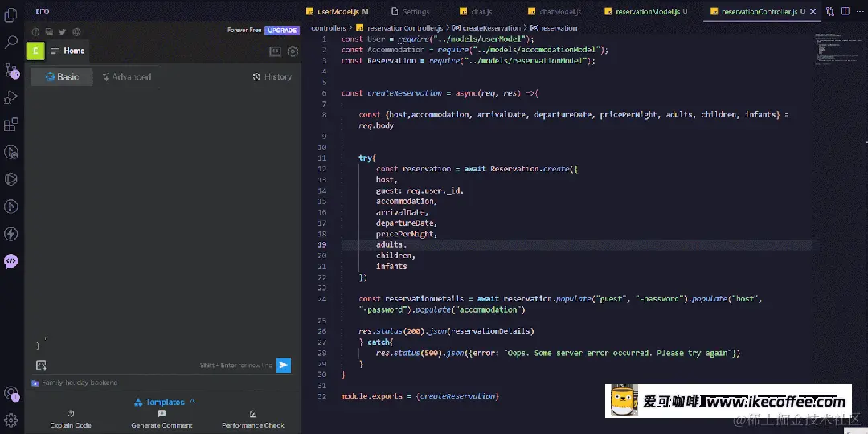Click the green E workspace avatar
Screen dimensions: 868x434
pos(35,51)
